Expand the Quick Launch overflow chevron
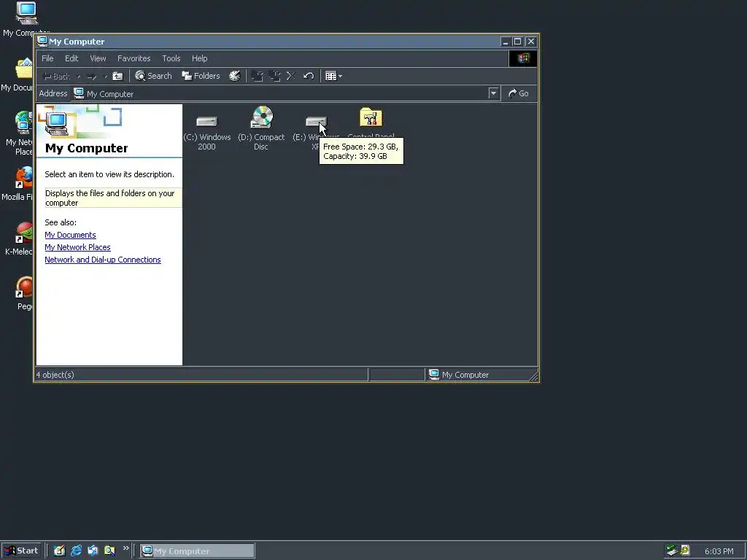 pos(125,548)
